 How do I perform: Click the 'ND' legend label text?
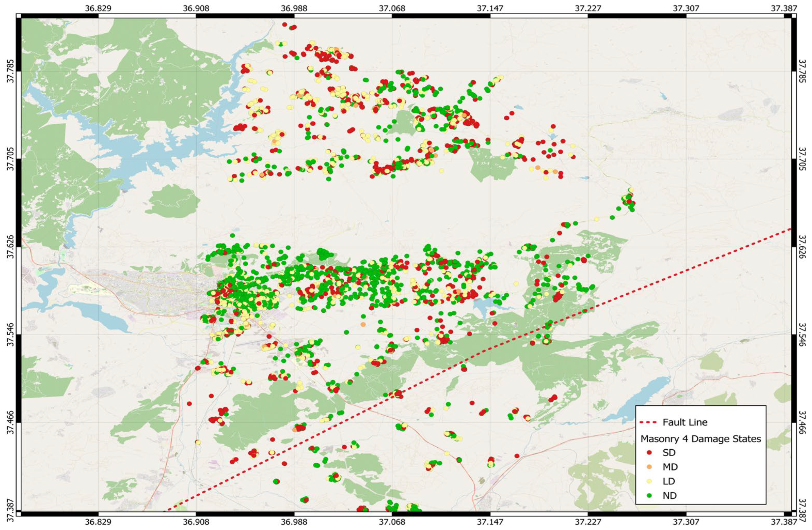pos(669,496)
